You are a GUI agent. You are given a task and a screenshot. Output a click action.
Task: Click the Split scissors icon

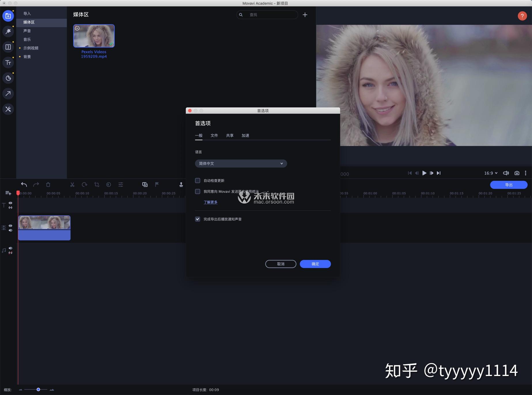click(72, 185)
